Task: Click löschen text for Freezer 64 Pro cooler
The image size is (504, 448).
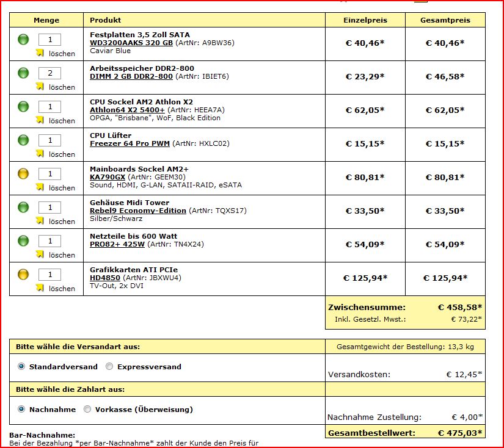Action: [x=62, y=154]
